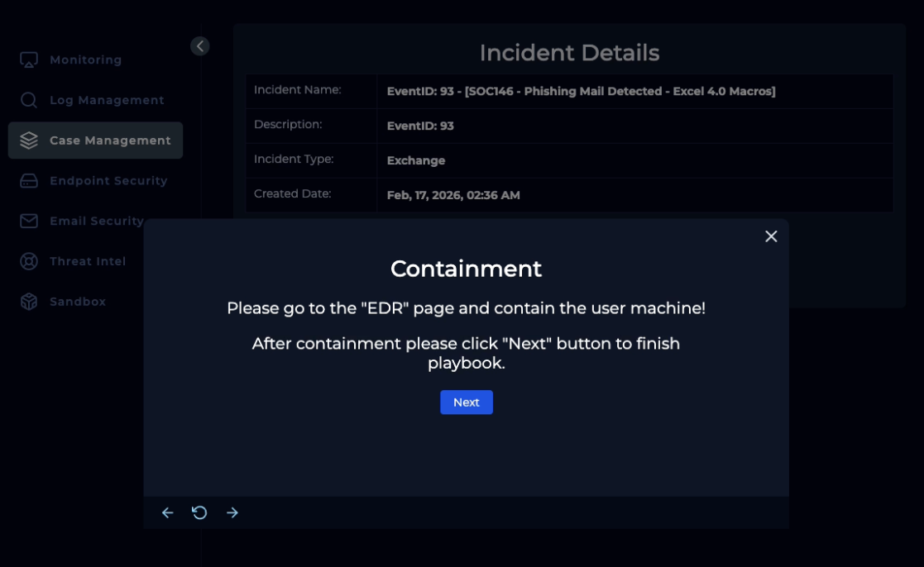The height and width of the screenshot is (567, 924).
Task: Click the Sandbox cube icon
Action: 29,302
